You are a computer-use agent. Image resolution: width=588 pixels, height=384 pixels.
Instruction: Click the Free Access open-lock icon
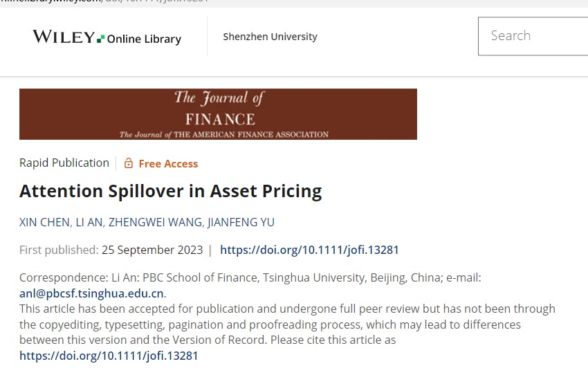coord(128,163)
